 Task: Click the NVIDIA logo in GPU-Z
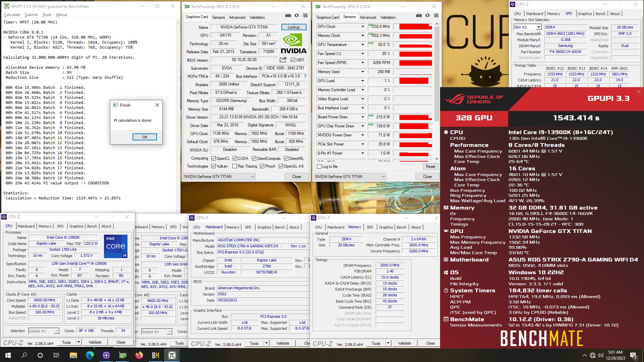[293, 44]
